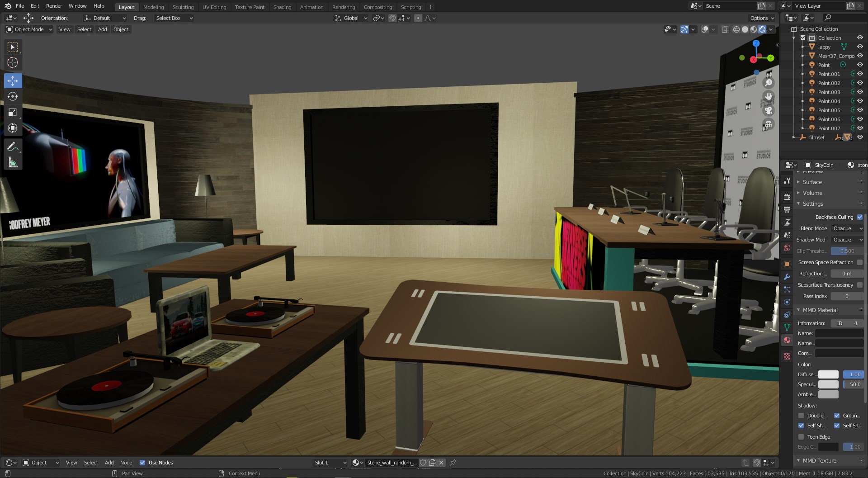Select the 3D Cursor tool
This screenshot has width=868, height=478.
click(x=13, y=63)
